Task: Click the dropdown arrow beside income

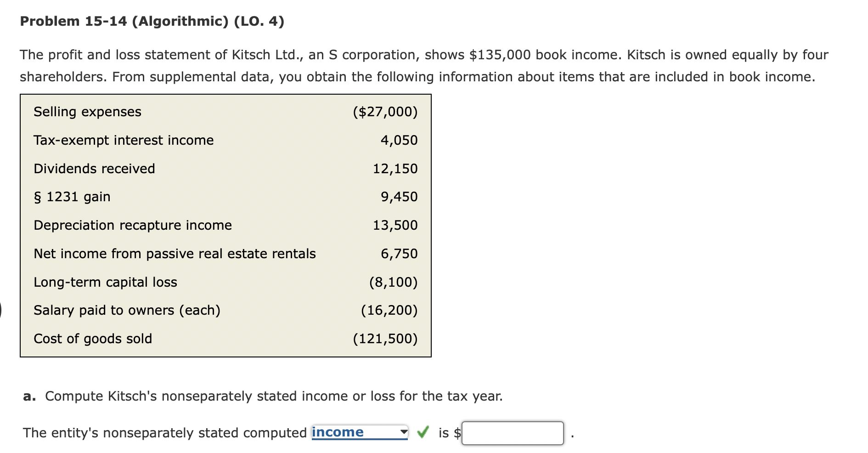Action: [x=403, y=432]
